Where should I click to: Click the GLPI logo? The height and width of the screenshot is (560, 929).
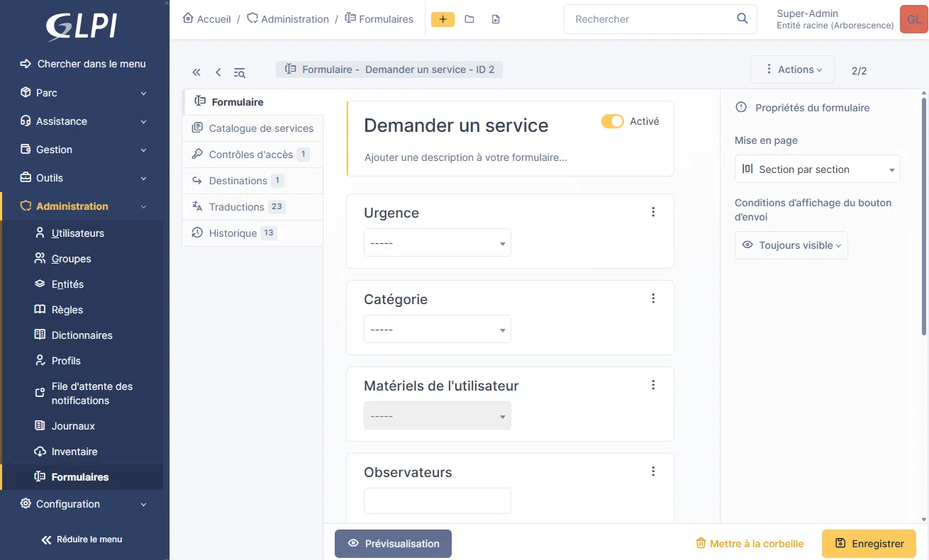pos(82,27)
